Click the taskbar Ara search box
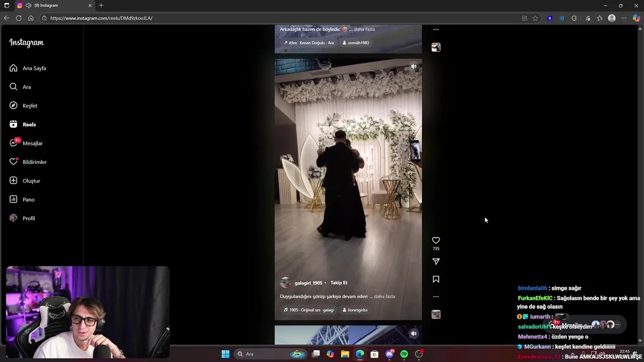The height and width of the screenshot is (362, 644). pos(271,354)
